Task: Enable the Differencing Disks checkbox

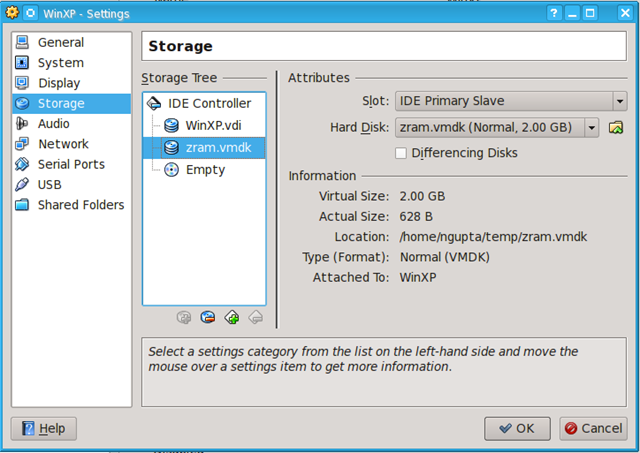Action: (x=401, y=153)
